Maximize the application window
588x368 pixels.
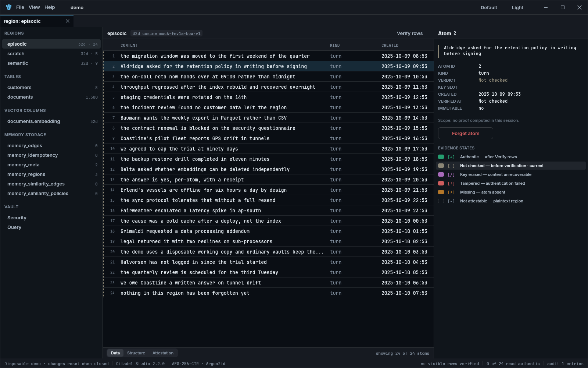(x=563, y=7)
